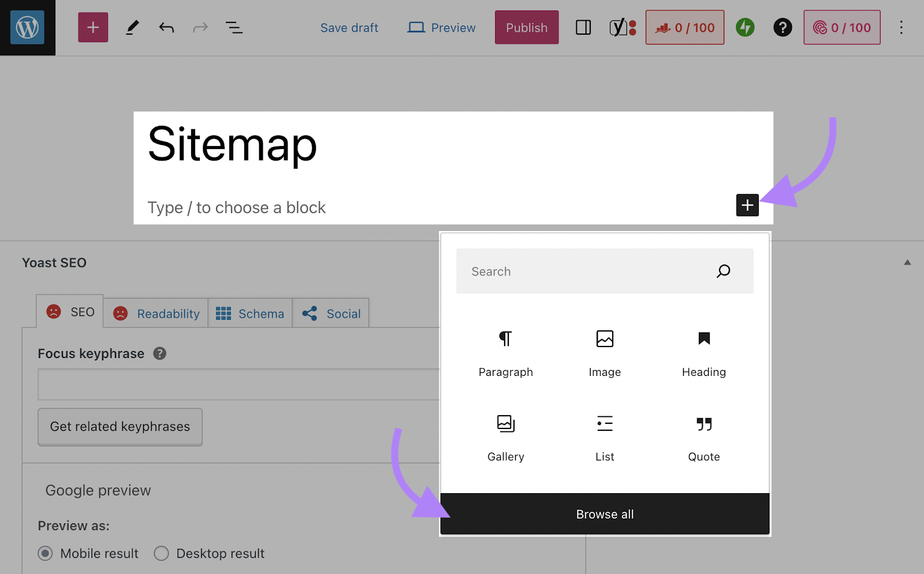Toggle the settings sidebar panel
The width and height of the screenshot is (924, 574).
click(x=583, y=27)
